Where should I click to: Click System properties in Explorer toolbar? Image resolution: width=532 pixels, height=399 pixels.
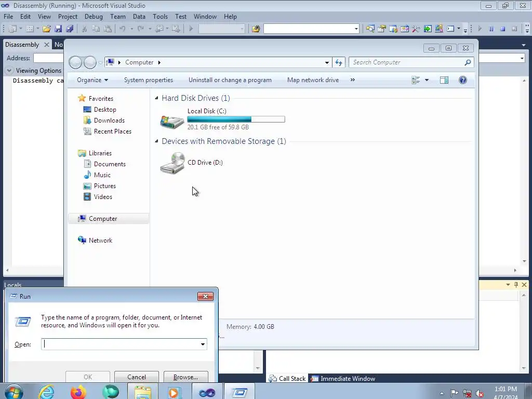tap(149, 80)
